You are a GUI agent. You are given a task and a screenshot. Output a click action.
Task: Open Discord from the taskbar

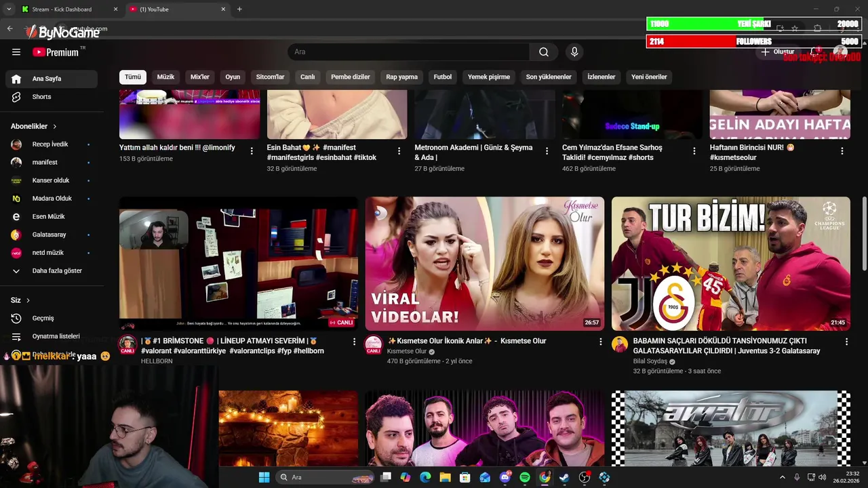505,477
